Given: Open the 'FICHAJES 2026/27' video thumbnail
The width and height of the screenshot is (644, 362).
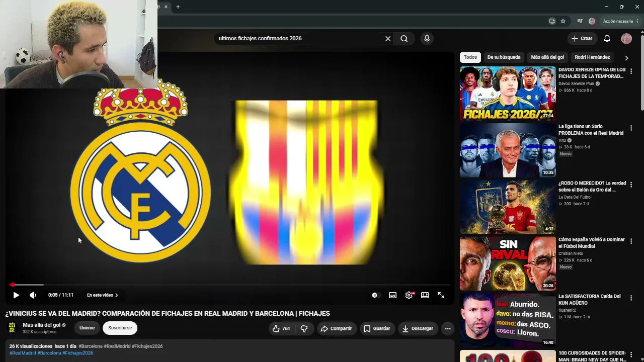Looking at the screenshot, I should pyautogui.click(x=508, y=94).
